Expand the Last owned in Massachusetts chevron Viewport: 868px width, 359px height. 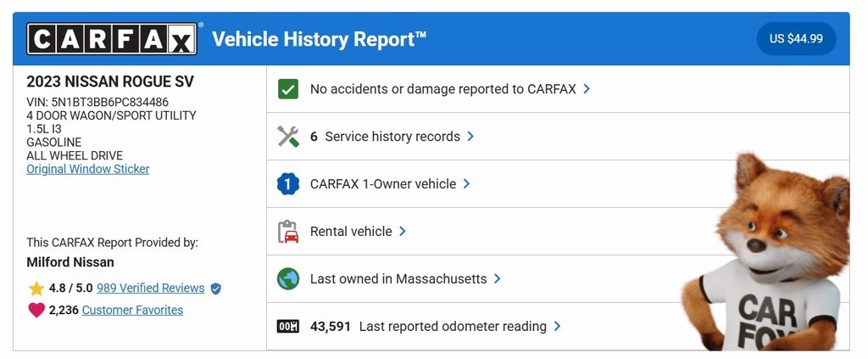pyautogui.click(x=498, y=279)
